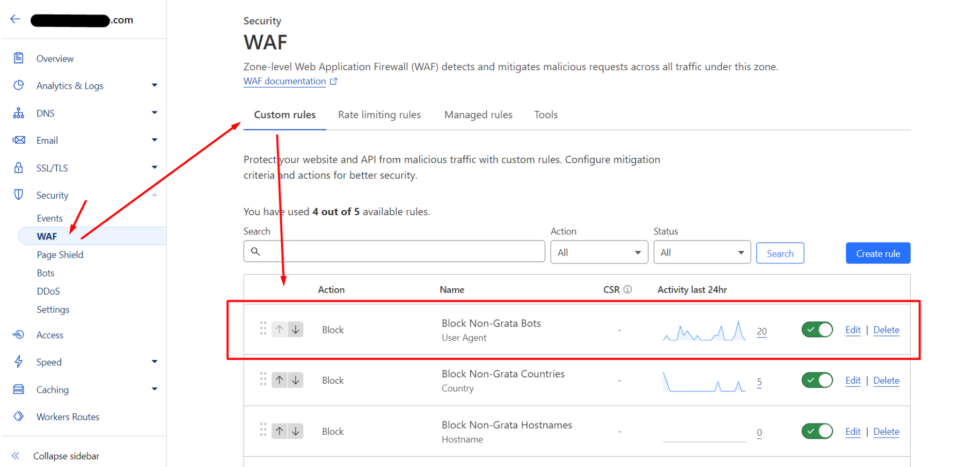Move Block Non-Grata Countries rule up
This screenshot has height=467, width=980.
(x=280, y=380)
